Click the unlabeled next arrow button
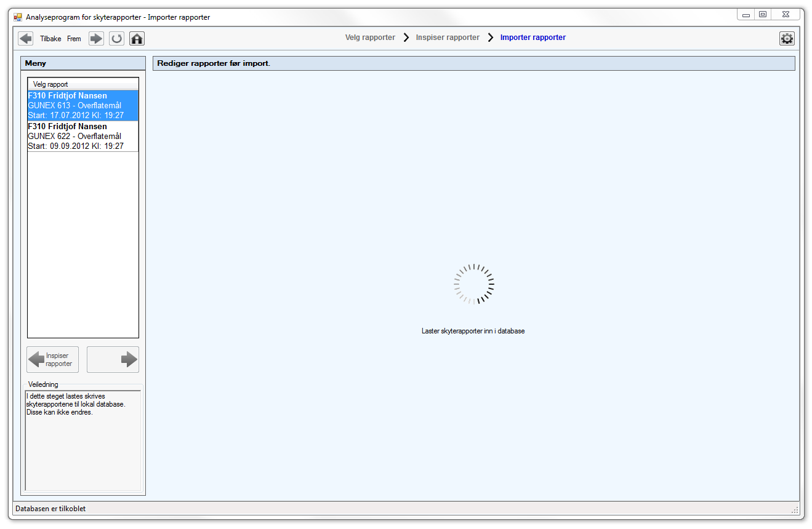 click(113, 359)
